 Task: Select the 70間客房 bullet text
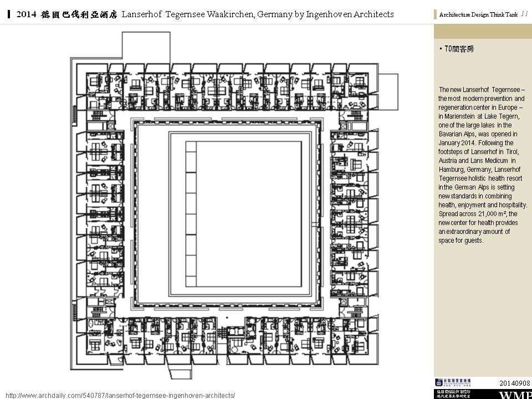click(459, 49)
